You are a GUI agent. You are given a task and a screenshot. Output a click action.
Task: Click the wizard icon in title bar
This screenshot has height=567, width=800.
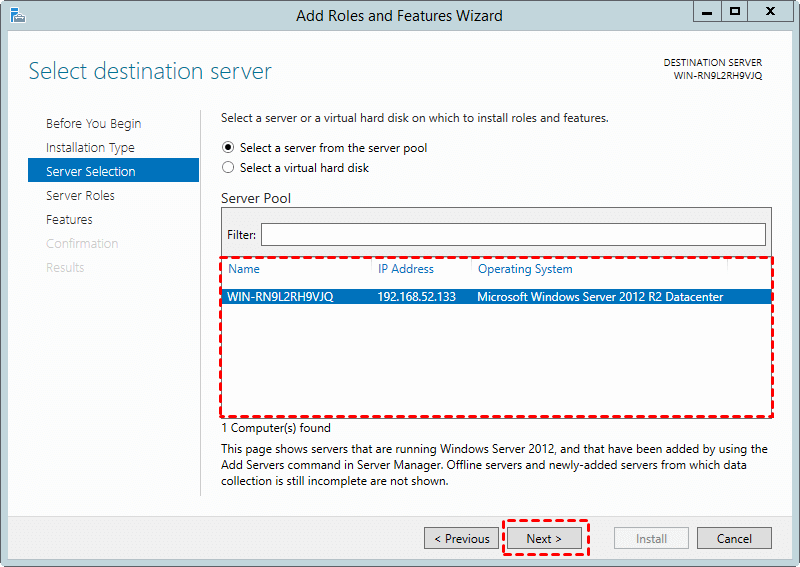click(17, 16)
